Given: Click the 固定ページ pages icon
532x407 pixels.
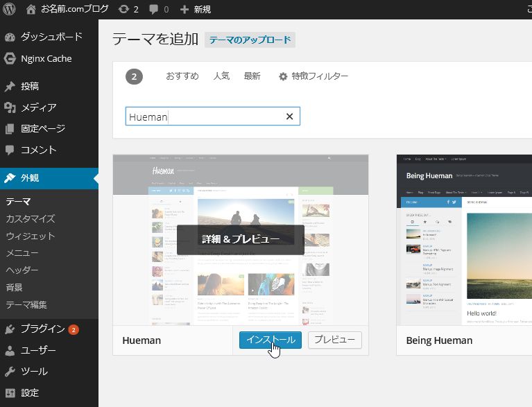Looking at the screenshot, I should (10, 129).
